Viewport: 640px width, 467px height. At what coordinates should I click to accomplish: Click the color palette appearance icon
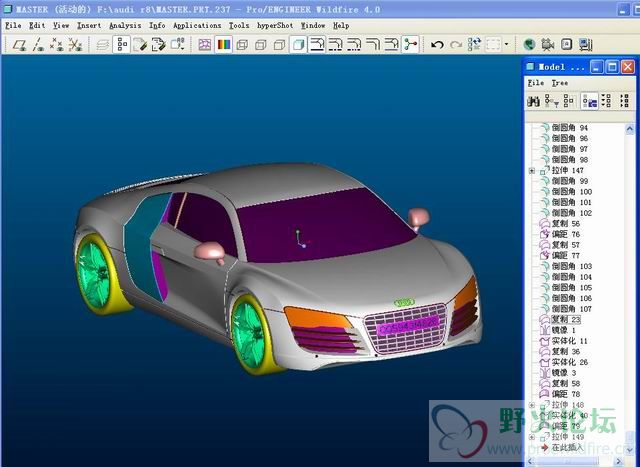coord(223,44)
